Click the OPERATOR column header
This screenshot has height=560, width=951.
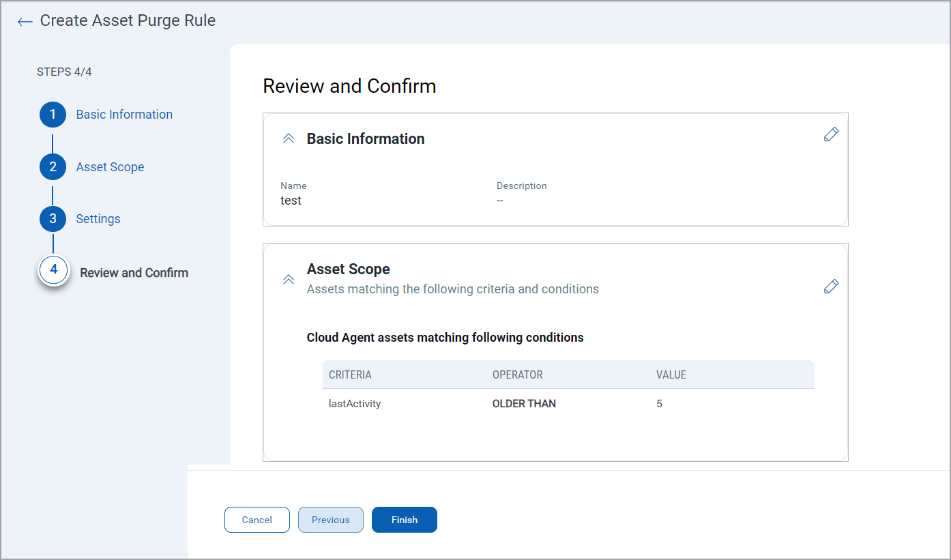click(517, 375)
